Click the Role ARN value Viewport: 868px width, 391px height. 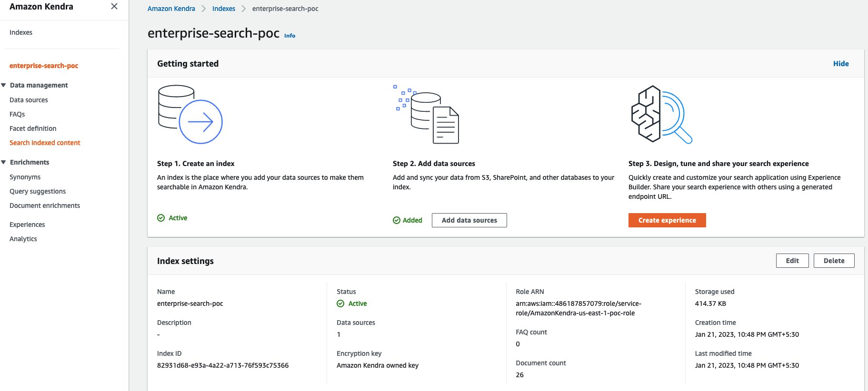click(579, 308)
